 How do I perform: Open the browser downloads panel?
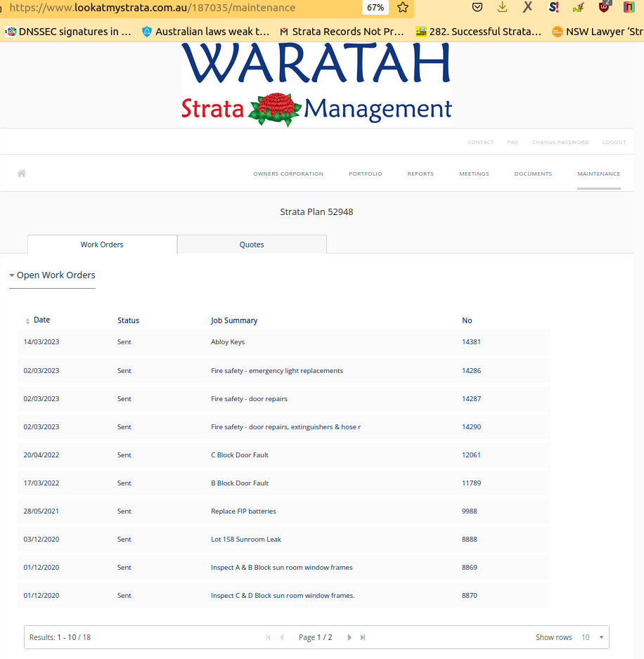[x=502, y=7]
